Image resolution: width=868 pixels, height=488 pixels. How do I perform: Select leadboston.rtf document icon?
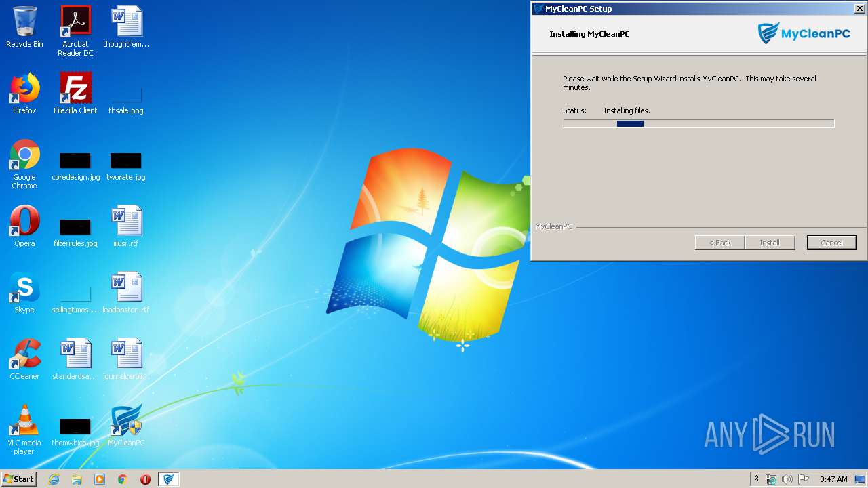(126, 293)
